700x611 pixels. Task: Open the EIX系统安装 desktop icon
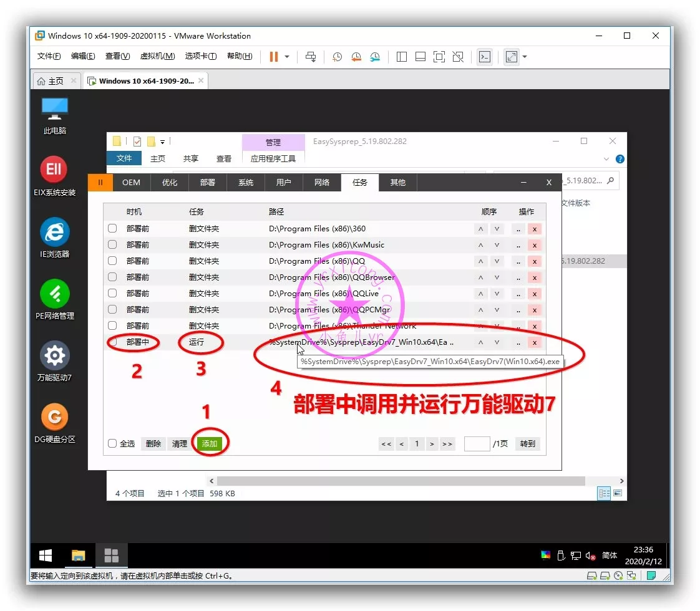click(x=55, y=170)
